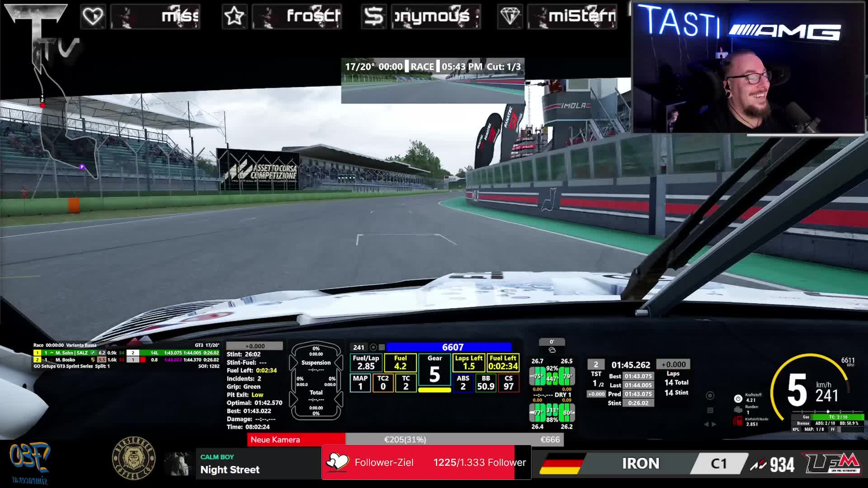Image resolution: width=868 pixels, height=488 pixels.
Task: Click the 241 km/h speed readout
Action: 827,392
